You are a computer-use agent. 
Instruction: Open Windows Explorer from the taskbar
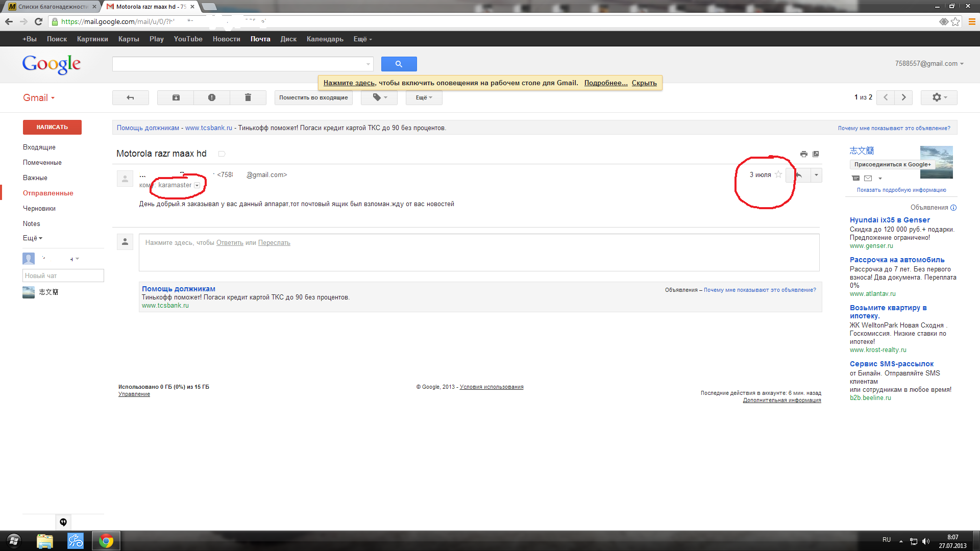point(45,541)
